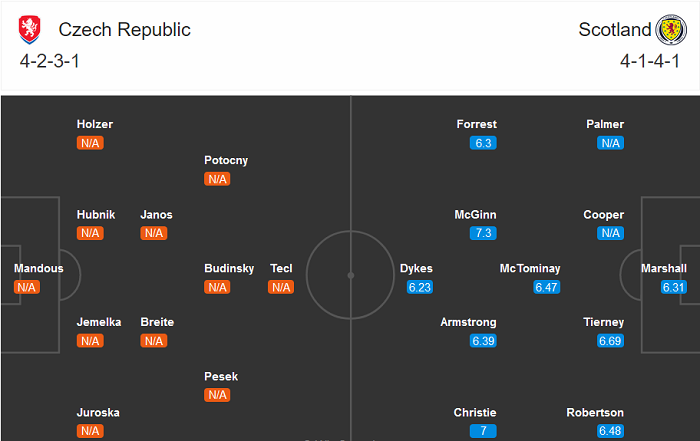Image resolution: width=700 pixels, height=441 pixels.
Task: Click goalkeeper Marshall's 6.31 rating
Action: tap(675, 287)
